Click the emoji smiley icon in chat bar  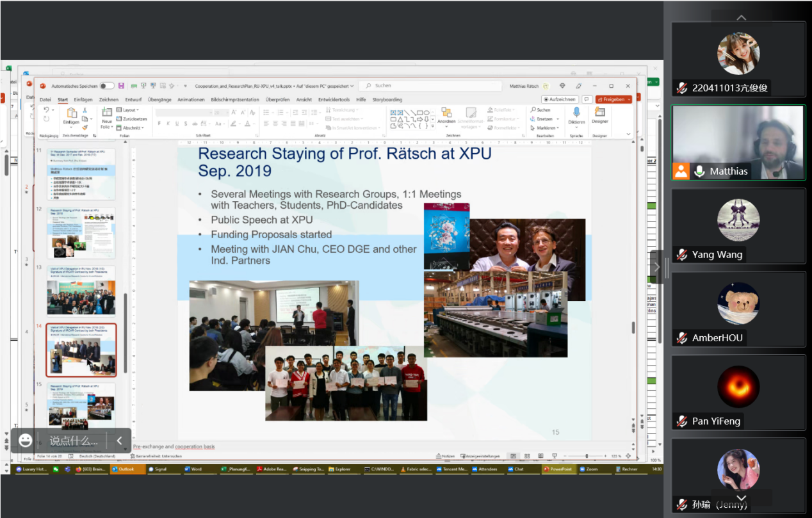pyautogui.click(x=25, y=440)
